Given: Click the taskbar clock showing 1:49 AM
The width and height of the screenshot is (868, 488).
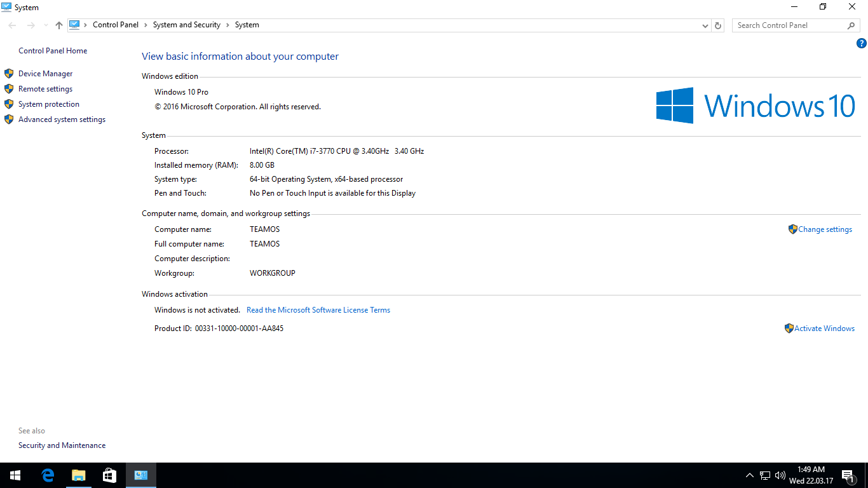Looking at the screenshot, I should click(811, 475).
